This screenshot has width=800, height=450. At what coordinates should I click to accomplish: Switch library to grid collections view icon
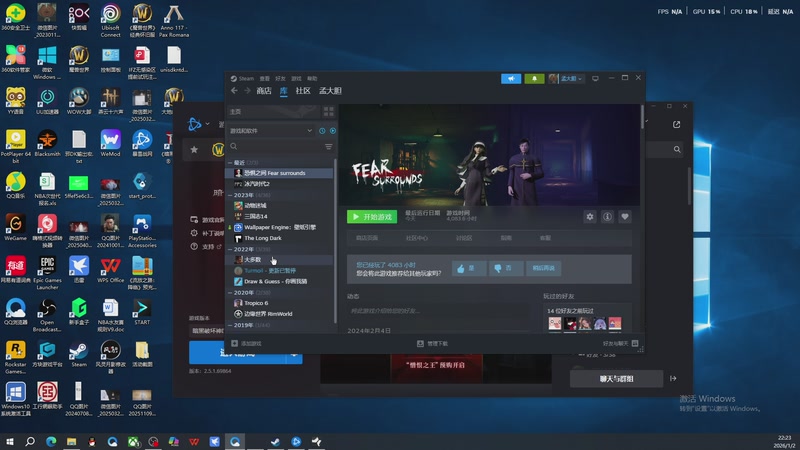(329, 111)
